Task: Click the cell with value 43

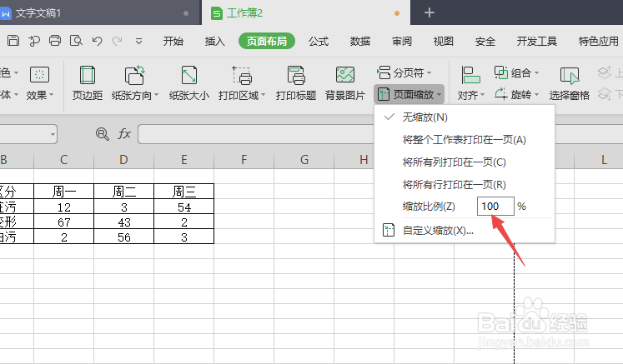Action: click(x=123, y=222)
